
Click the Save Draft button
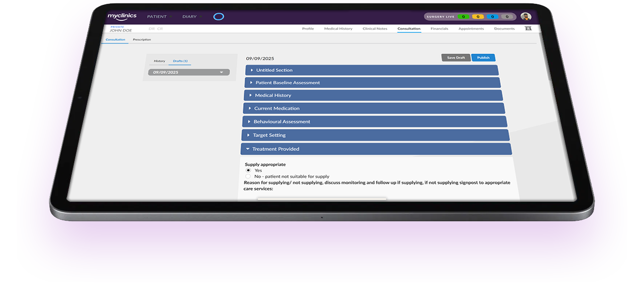point(456,58)
